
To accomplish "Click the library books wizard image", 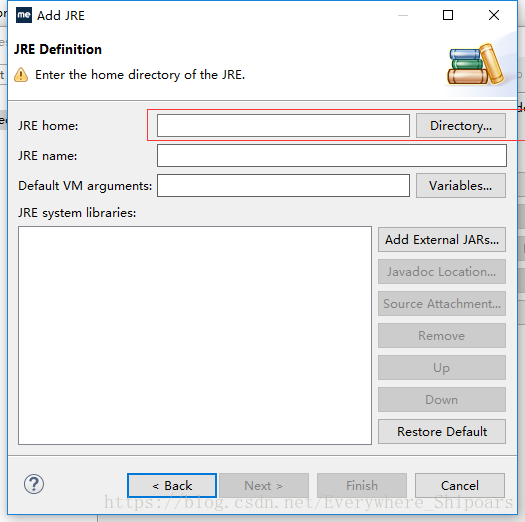I will click(x=475, y=65).
